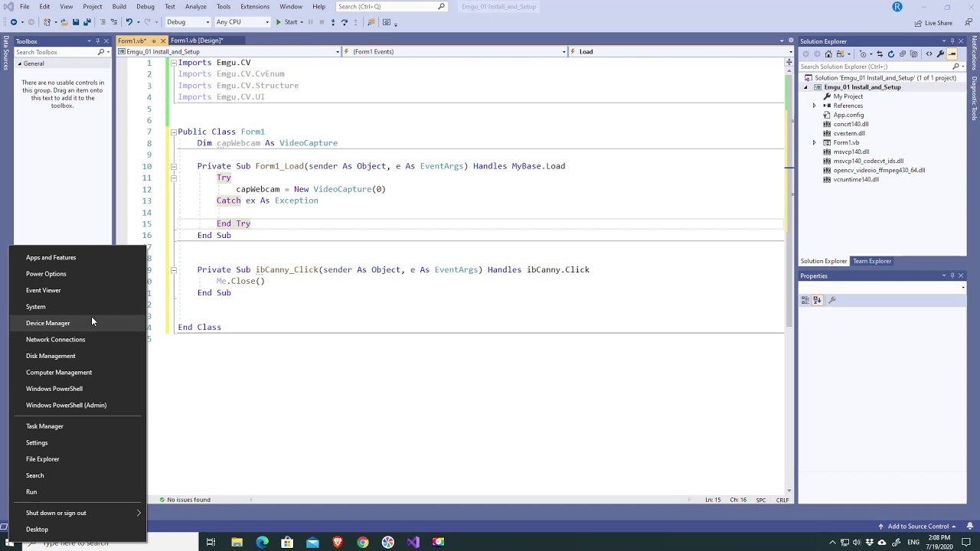Screen dimensions: 980x551
Task: Open Diagnostic Tools side tab
Action: 975,98
